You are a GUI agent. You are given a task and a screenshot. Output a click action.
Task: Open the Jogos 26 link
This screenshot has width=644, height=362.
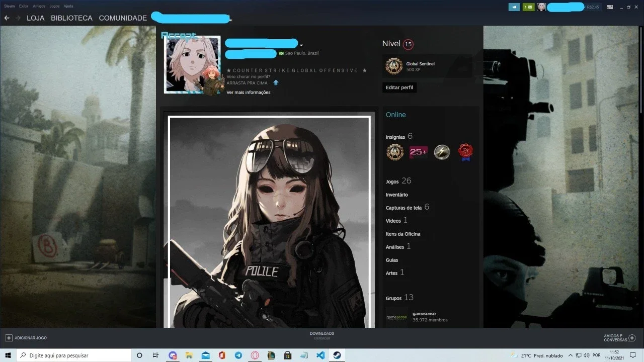[x=398, y=181]
